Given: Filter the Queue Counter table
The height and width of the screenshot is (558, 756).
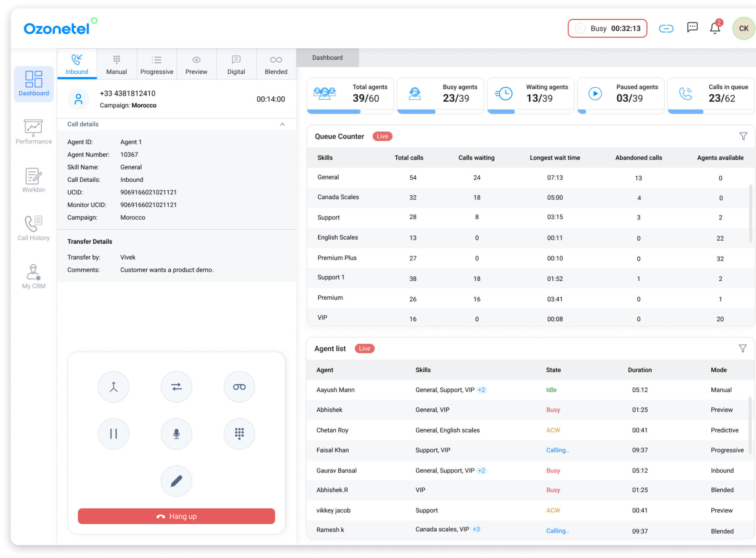Looking at the screenshot, I should [x=743, y=136].
